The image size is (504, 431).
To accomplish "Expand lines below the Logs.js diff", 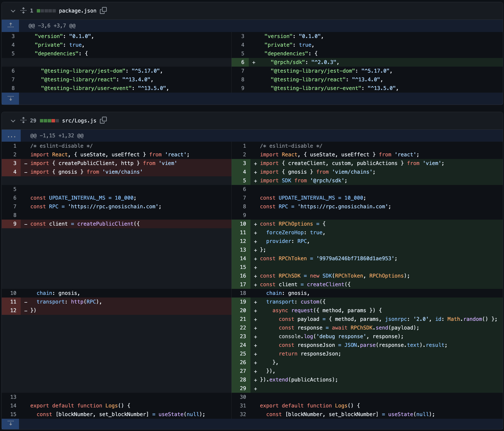I will pyautogui.click(x=10, y=424).
